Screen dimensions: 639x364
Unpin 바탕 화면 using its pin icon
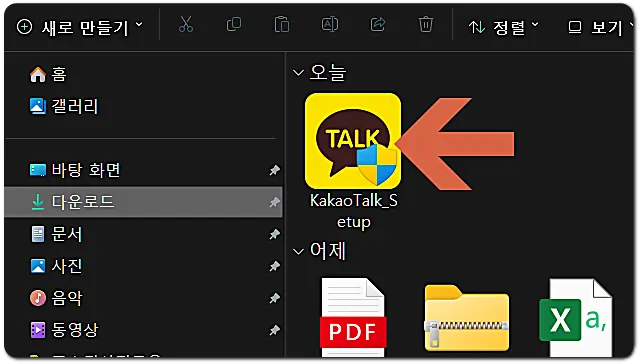[275, 170]
